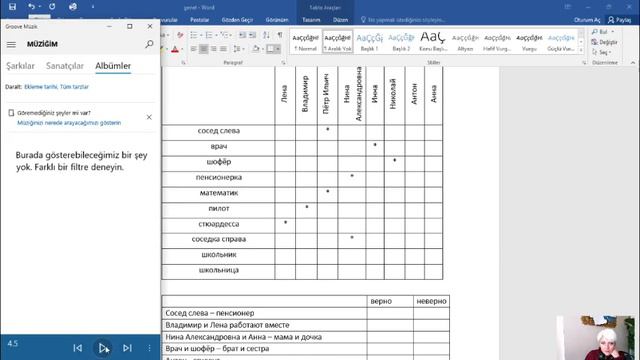This screenshot has width=640, height=360.
Task: Follow 'Müziğinizi nerede arayacağımızı gösterin' link
Action: [x=69, y=123]
